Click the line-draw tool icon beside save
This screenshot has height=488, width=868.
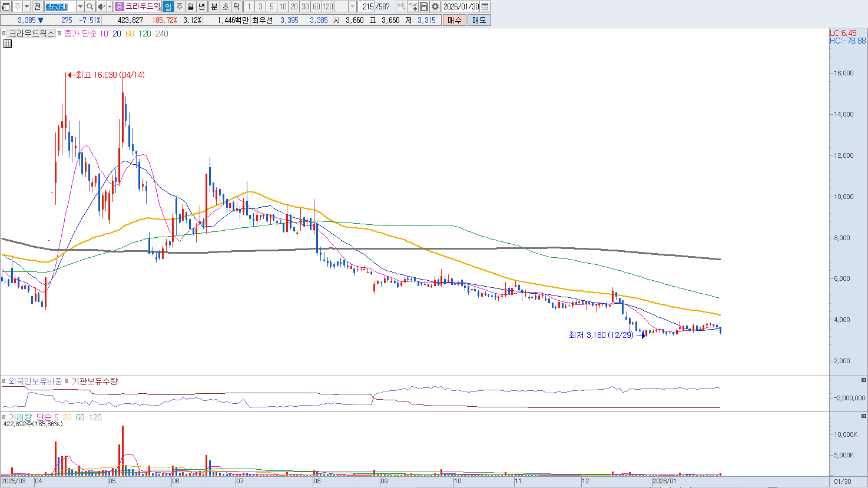click(x=413, y=6)
